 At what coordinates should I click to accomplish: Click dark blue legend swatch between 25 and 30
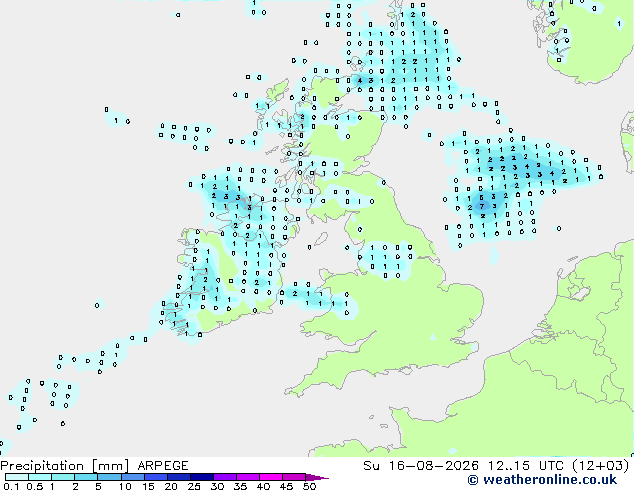pyautogui.click(x=201, y=477)
